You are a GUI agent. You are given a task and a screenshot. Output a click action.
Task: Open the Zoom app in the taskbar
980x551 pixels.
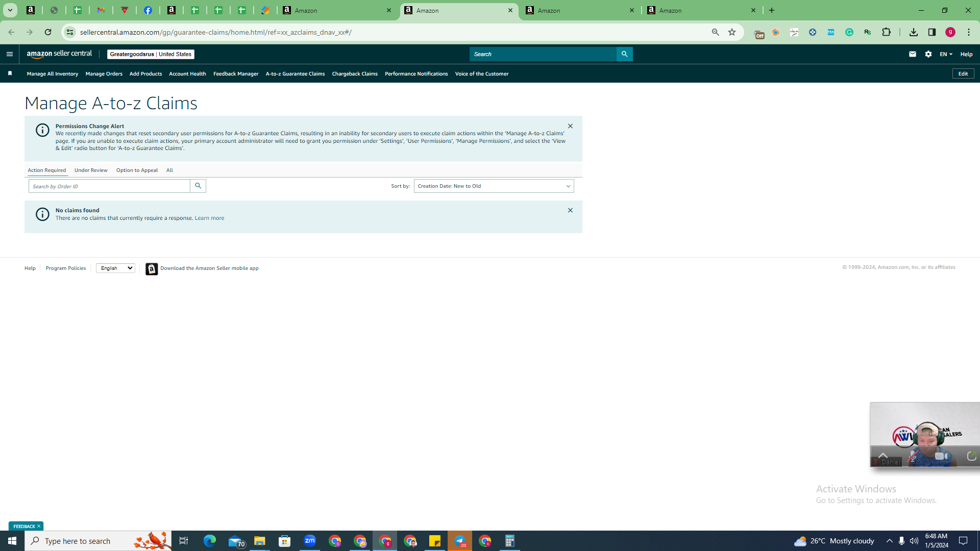tap(310, 541)
